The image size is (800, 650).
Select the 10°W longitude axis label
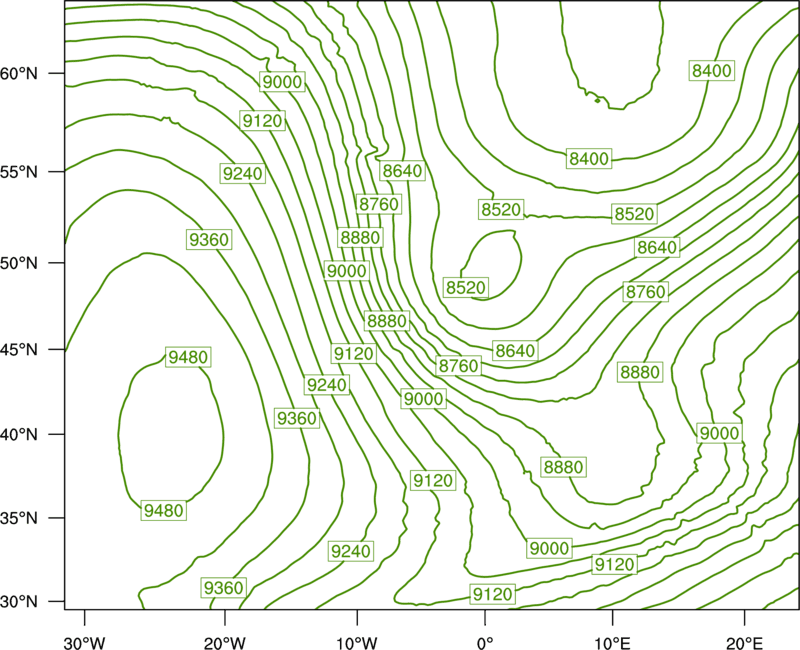pyautogui.click(x=357, y=642)
